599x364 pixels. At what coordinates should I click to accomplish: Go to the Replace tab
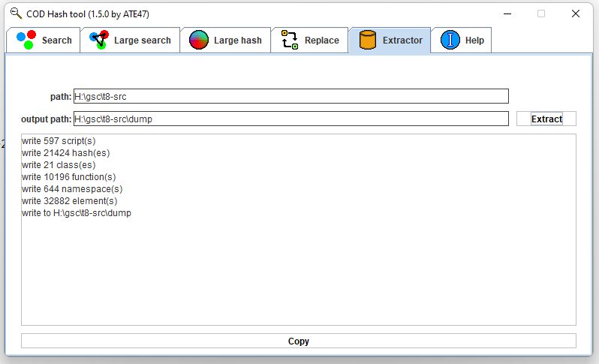310,40
